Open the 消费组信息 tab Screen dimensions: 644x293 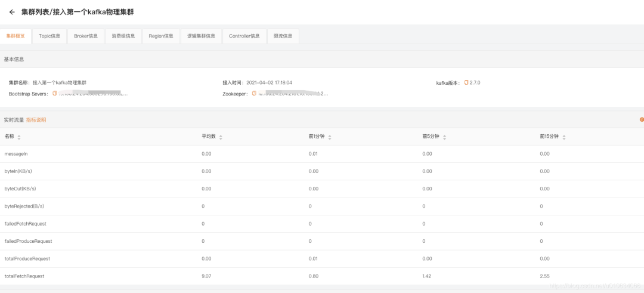click(x=123, y=36)
